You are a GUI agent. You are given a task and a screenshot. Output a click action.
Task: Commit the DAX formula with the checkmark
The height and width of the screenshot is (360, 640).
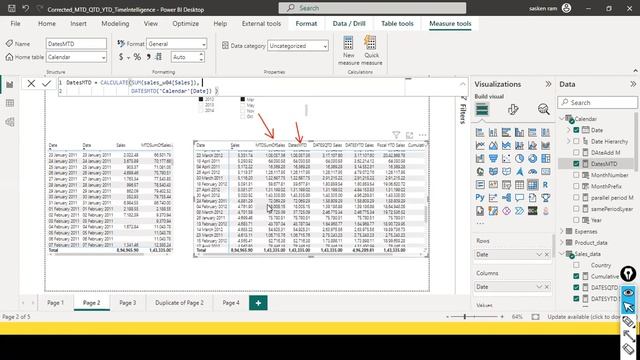(x=47, y=84)
